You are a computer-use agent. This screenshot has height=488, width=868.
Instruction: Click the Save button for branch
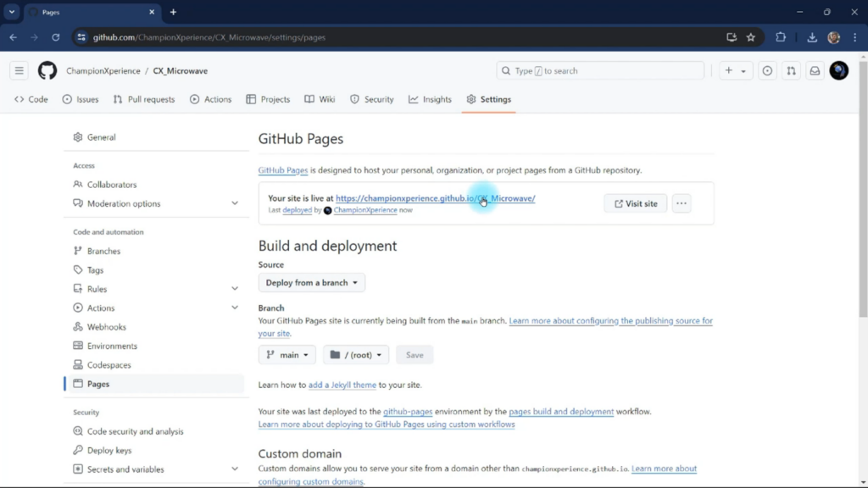tap(415, 355)
